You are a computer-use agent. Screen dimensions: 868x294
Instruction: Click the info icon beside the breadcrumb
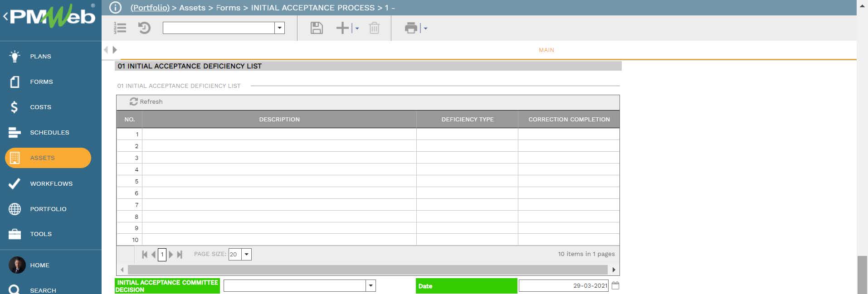115,8
